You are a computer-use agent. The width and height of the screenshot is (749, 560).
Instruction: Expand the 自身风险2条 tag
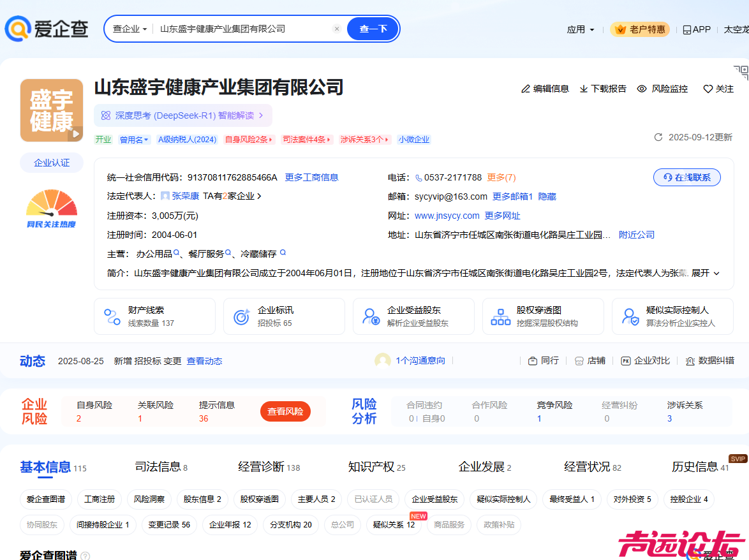point(249,140)
